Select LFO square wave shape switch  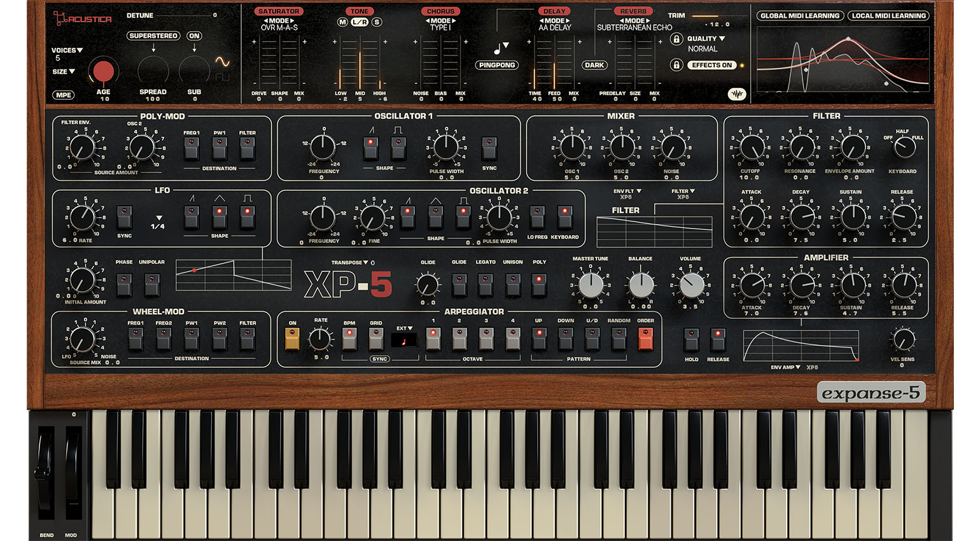point(248,218)
